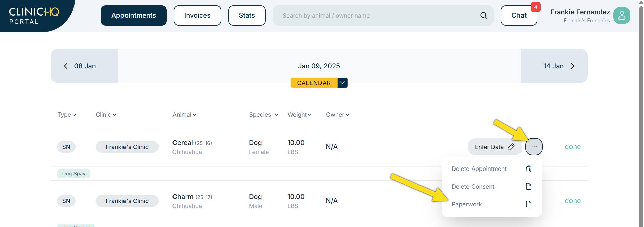
Task: Click the document icon beside Delete Consent
Action: coord(529,187)
